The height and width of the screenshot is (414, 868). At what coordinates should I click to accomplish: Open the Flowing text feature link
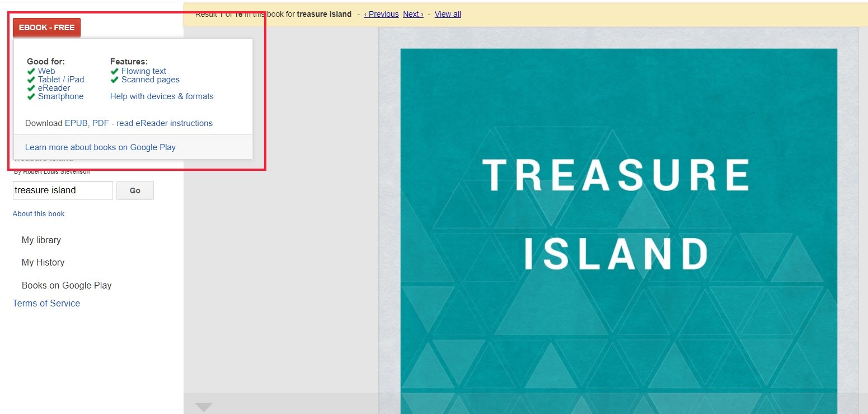[x=144, y=71]
